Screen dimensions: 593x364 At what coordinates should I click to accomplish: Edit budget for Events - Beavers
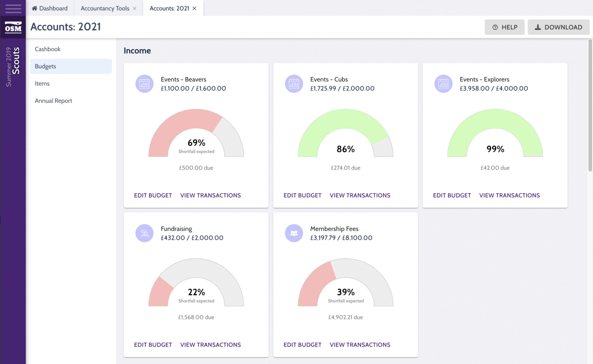[153, 195]
